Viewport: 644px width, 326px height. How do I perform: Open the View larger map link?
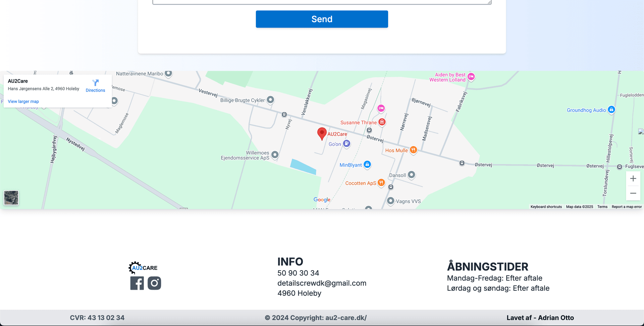coord(23,101)
